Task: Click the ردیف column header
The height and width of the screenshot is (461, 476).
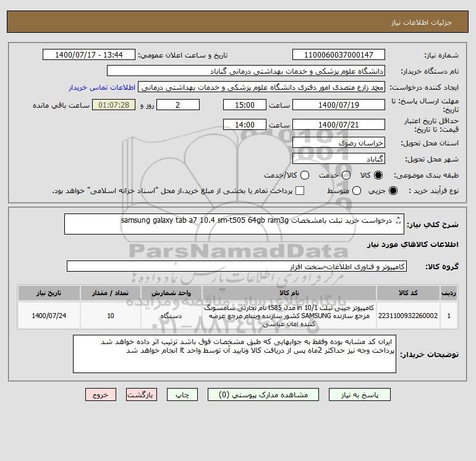Action: click(x=449, y=293)
